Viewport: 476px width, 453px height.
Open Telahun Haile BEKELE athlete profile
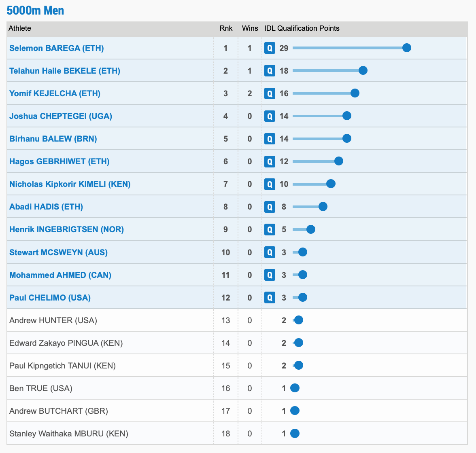pyautogui.click(x=65, y=71)
